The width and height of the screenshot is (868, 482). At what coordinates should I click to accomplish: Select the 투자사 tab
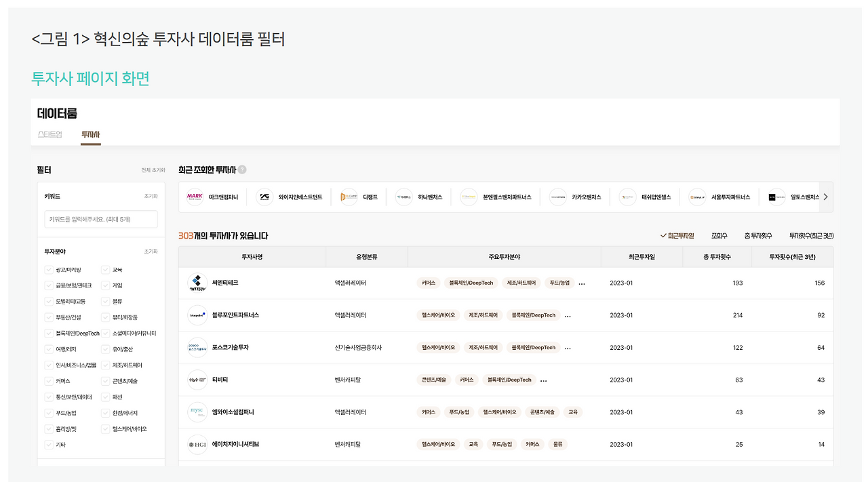click(x=91, y=134)
